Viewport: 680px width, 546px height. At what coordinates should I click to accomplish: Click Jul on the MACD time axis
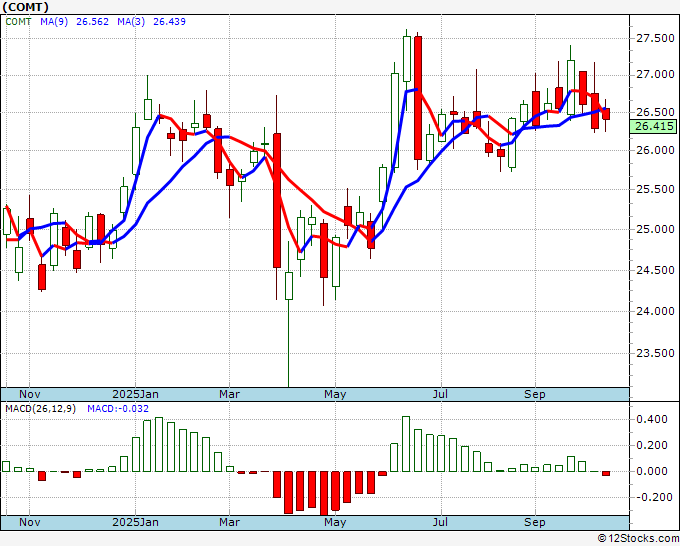[x=440, y=522]
